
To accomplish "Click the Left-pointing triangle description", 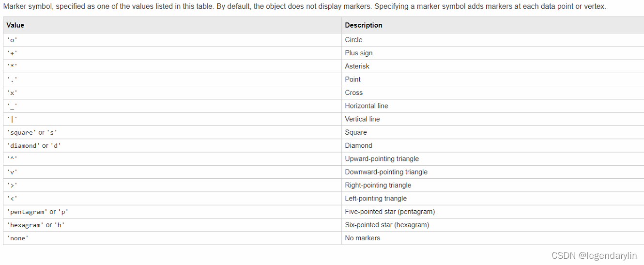I will [x=376, y=198].
